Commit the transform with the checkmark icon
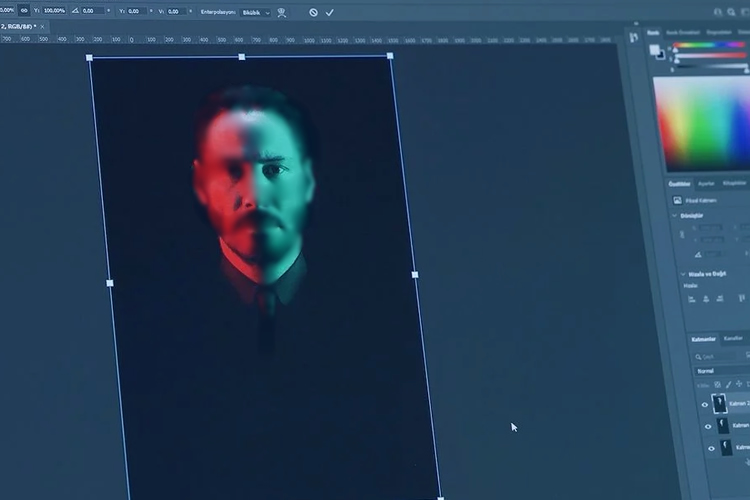 coord(330,13)
